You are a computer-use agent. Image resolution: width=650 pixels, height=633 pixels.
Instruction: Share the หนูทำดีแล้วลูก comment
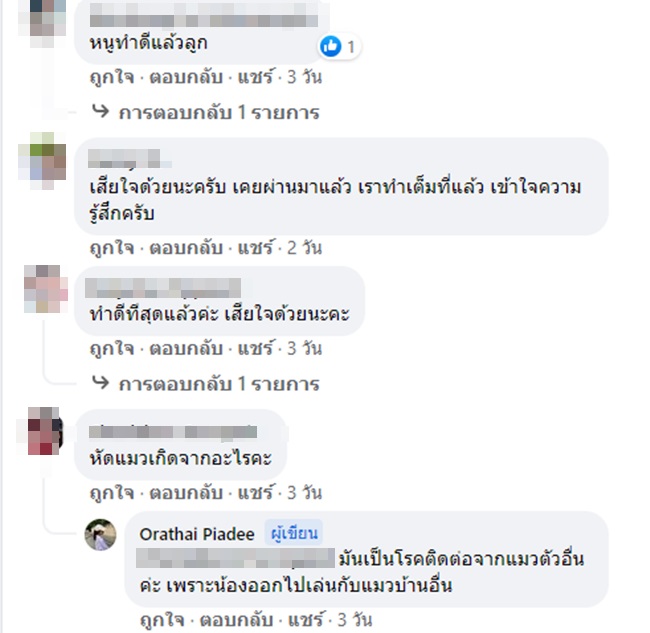point(255,77)
